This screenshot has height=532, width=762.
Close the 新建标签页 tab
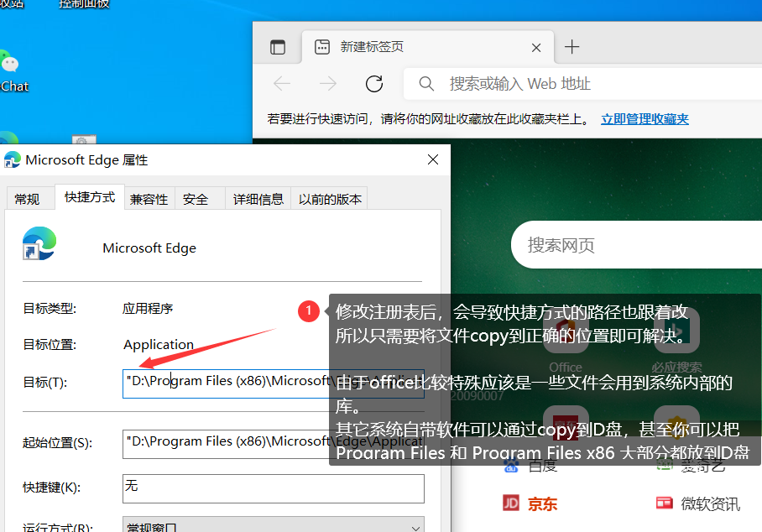[x=536, y=48]
